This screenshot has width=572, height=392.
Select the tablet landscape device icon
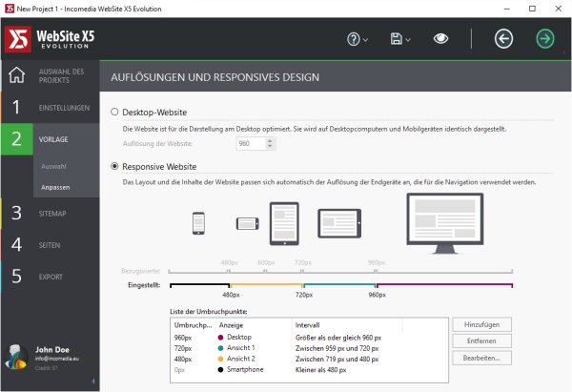point(339,223)
